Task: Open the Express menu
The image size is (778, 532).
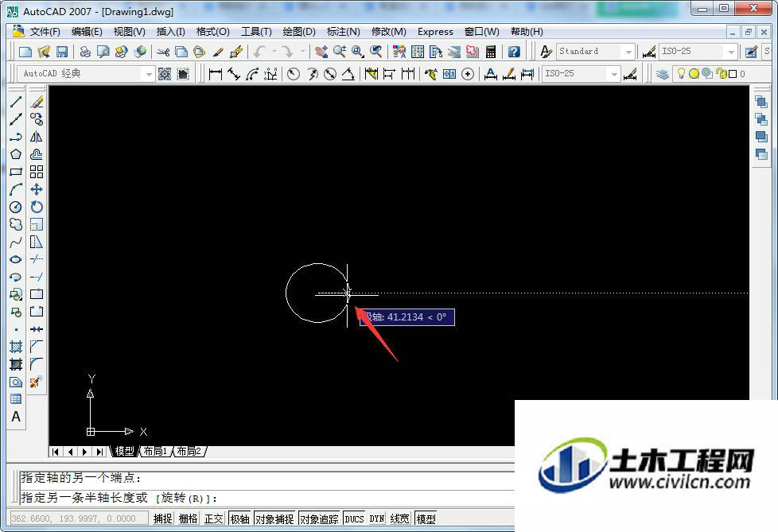Action: pos(435,32)
